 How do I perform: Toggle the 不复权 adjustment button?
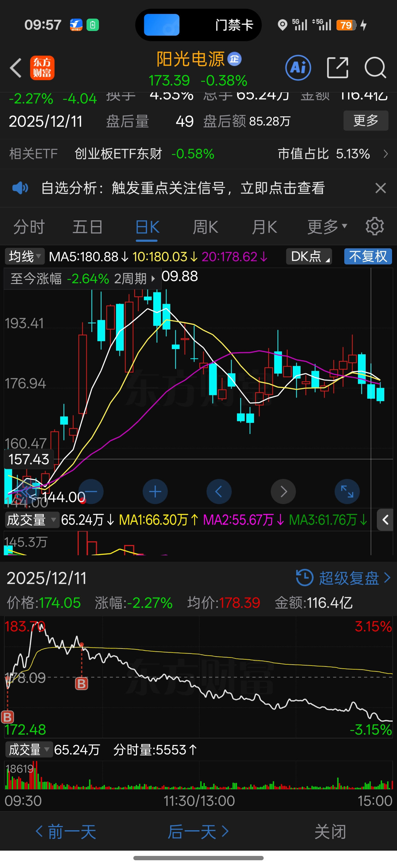(x=368, y=257)
